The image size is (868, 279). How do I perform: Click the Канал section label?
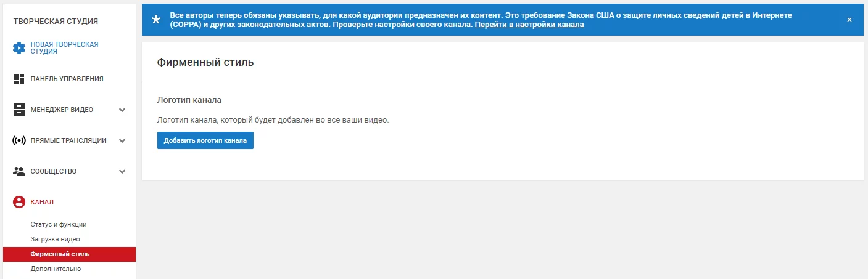pyautogui.click(x=42, y=202)
